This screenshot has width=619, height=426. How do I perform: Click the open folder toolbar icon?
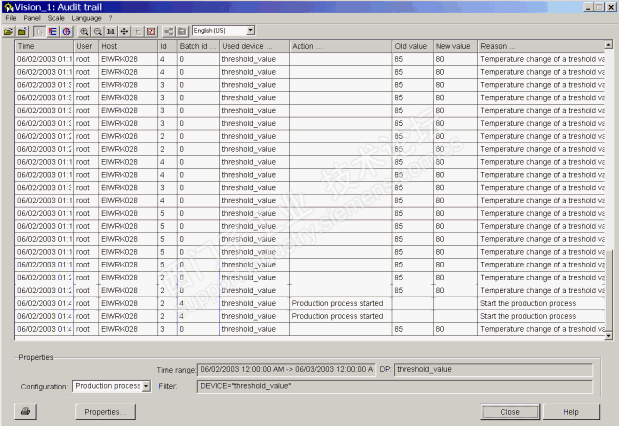[x=8, y=32]
